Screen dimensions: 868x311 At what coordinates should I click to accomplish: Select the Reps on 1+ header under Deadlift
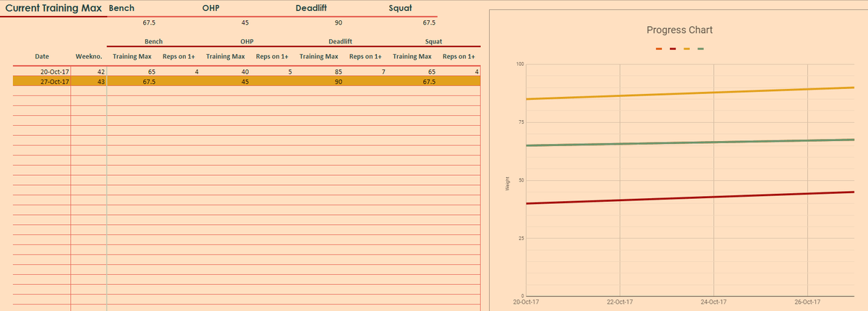tap(365, 56)
